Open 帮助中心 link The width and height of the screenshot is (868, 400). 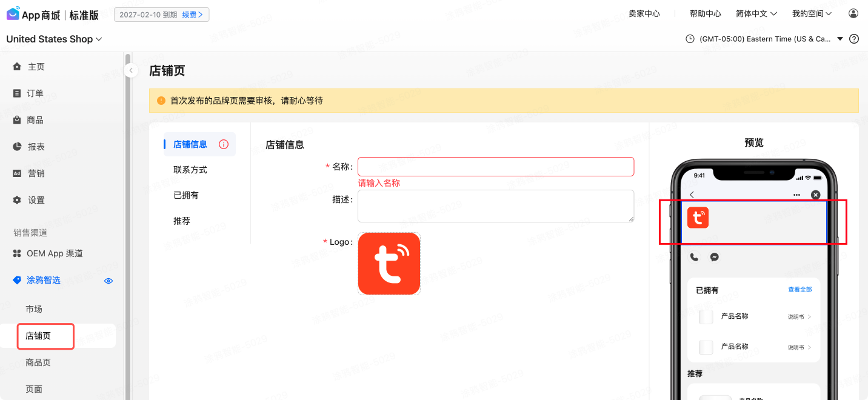tap(706, 13)
